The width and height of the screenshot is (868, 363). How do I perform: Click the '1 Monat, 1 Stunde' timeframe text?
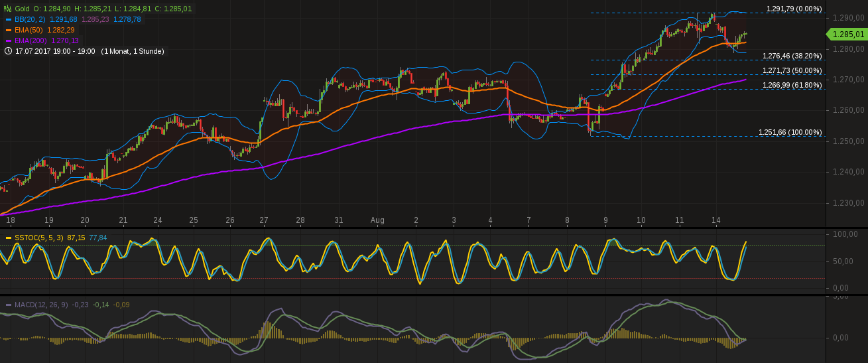point(132,51)
